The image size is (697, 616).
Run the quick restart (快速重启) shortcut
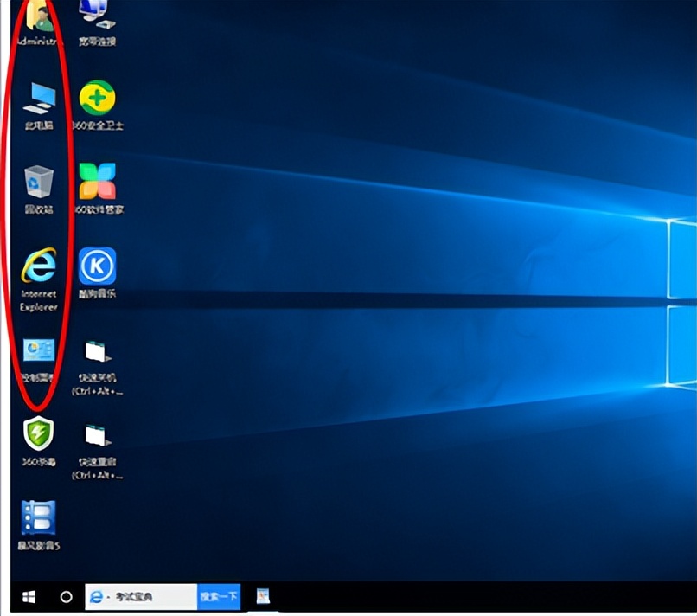(95, 436)
